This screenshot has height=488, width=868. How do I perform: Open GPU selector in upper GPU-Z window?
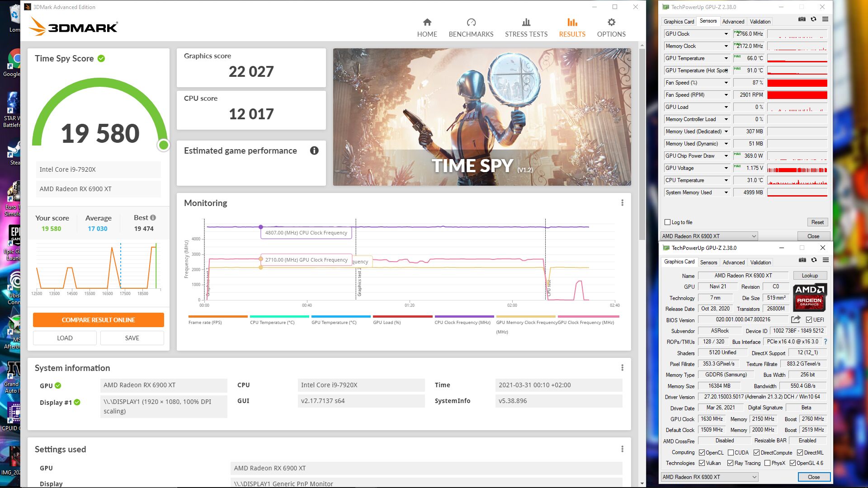[x=709, y=236]
